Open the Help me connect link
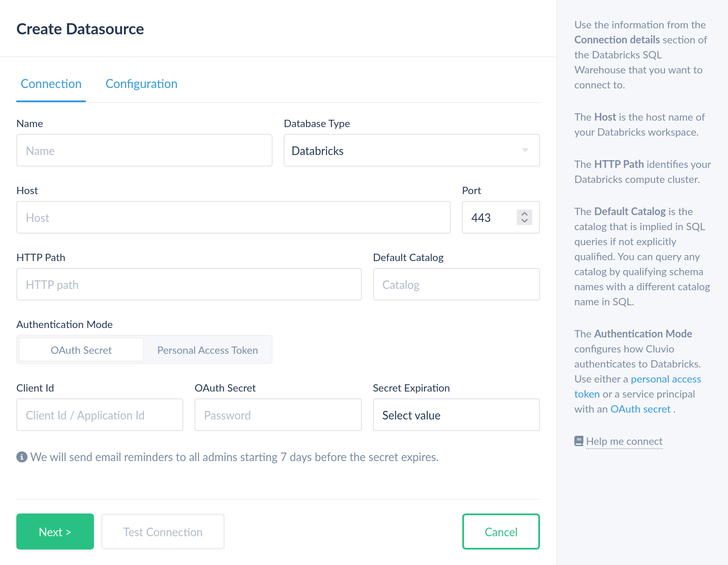Viewport: 728px width, 565px height. 624,441
